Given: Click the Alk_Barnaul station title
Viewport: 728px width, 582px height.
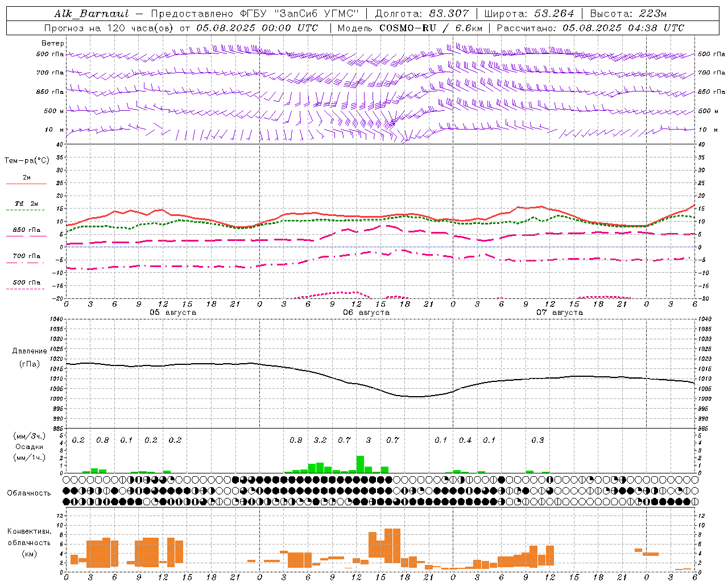Looking at the screenshot, I should click(x=92, y=14).
